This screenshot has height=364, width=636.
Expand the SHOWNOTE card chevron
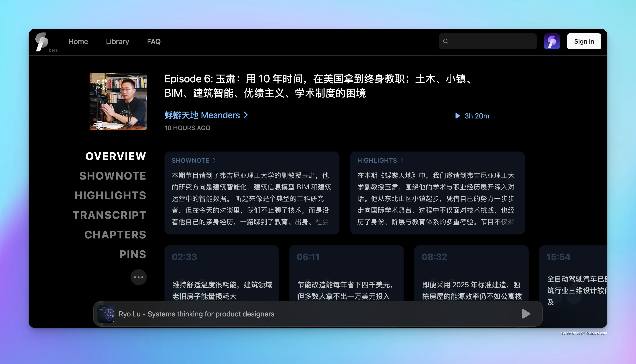coord(214,160)
